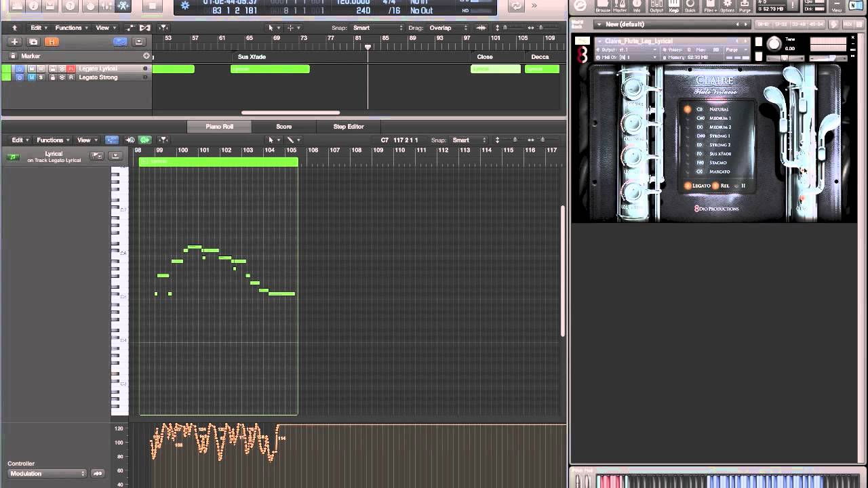The width and height of the screenshot is (868, 488).
Task: Click Kontakt Purge button in toolbar
Action: point(745,7)
